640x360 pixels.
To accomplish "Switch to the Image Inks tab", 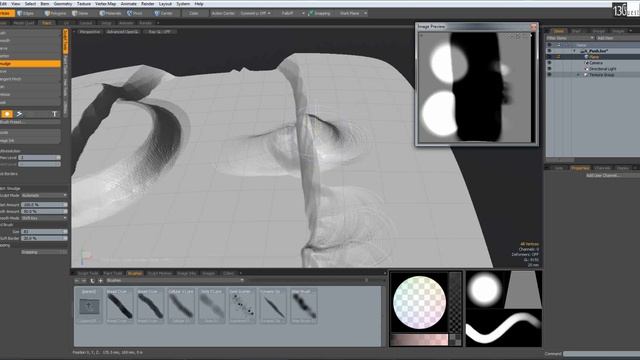I will click(x=187, y=273).
